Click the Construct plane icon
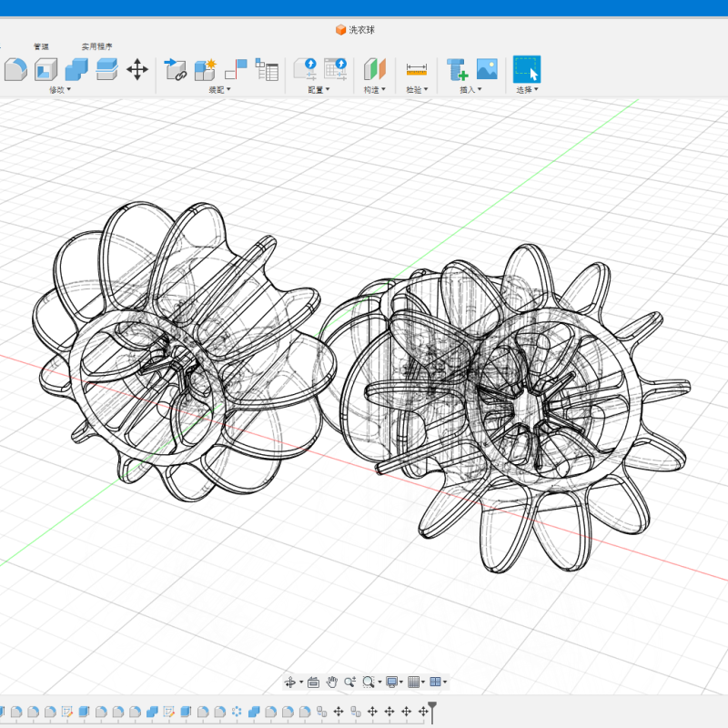This screenshot has height=728, width=728. pos(374,69)
